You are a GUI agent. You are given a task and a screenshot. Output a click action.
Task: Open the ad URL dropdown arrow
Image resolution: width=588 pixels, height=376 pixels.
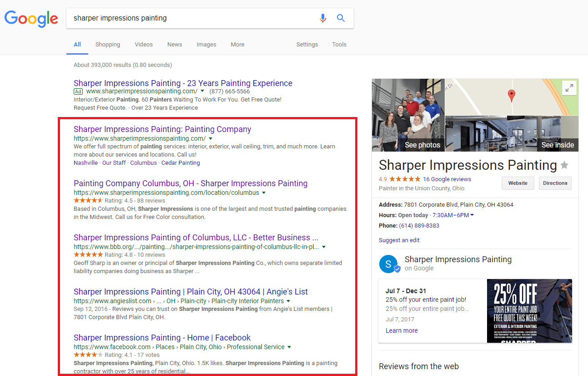coord(202,91)
